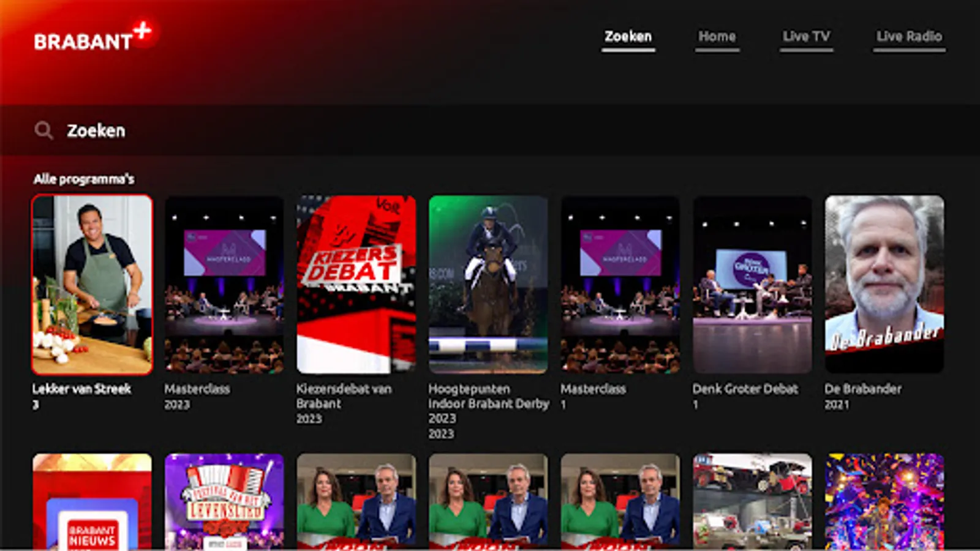Open the vintage vehicles thumbnail
This screenshot has height=551, width=980.
(x=752, y=501)
